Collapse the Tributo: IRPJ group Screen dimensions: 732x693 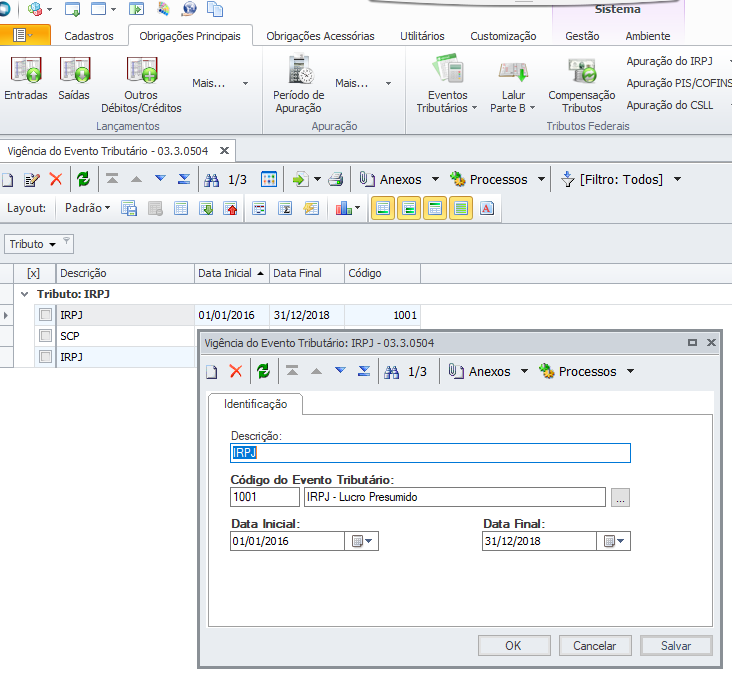(25, 294)
